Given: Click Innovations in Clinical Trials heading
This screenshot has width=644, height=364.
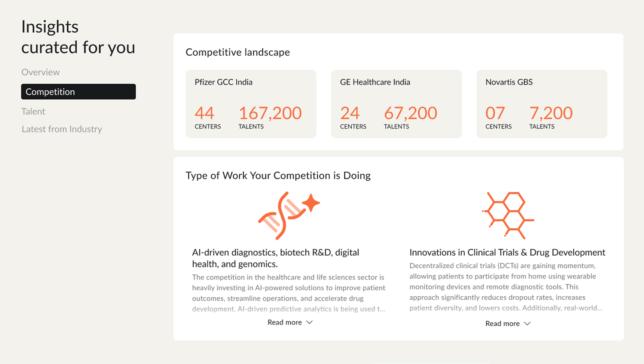Looking at the screenshot, I should pos(507,252).
